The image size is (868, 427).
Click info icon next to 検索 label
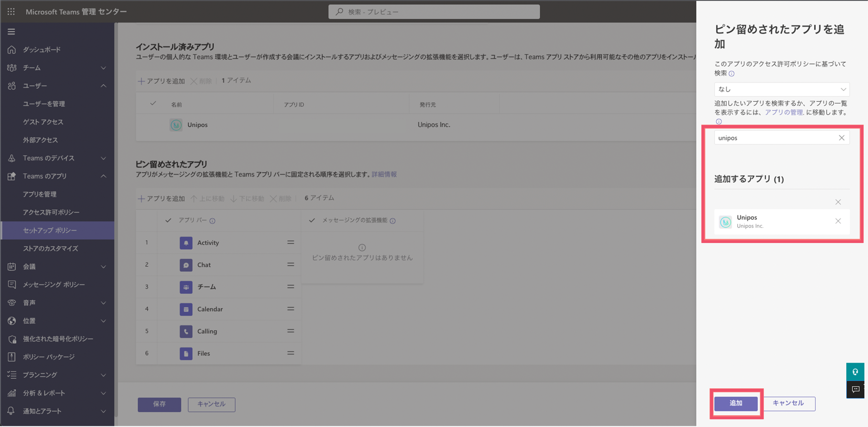(731, 73)
